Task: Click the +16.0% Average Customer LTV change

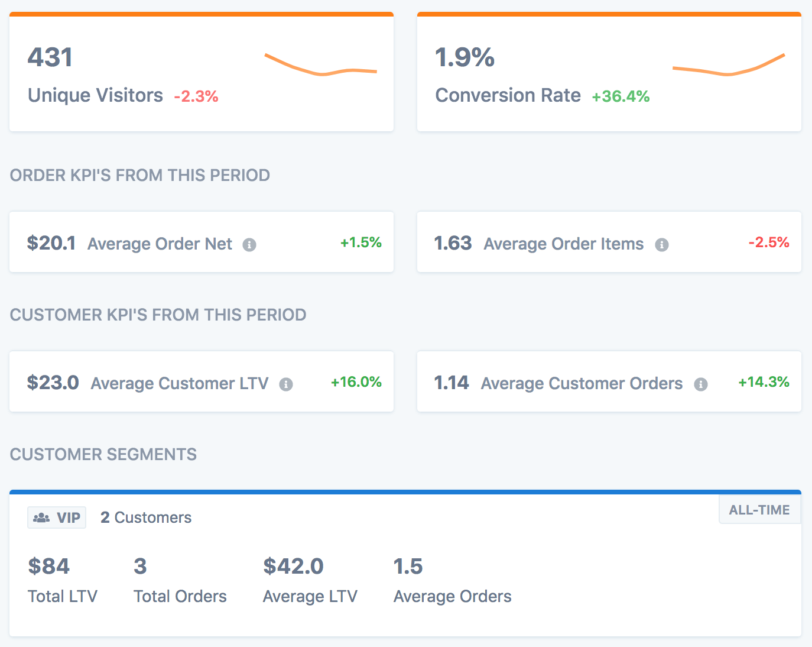Action: pyautogui.click(x=356, y=382)
